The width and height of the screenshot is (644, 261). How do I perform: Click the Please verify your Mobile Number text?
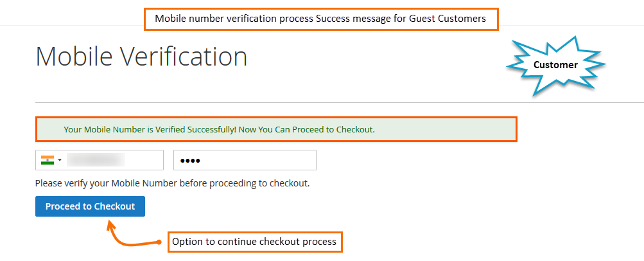pos(173,183)
